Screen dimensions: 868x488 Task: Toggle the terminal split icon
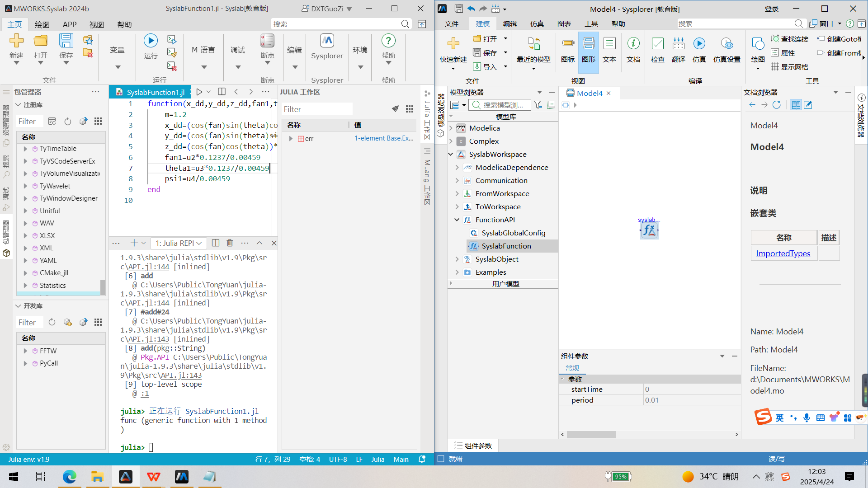216,243
